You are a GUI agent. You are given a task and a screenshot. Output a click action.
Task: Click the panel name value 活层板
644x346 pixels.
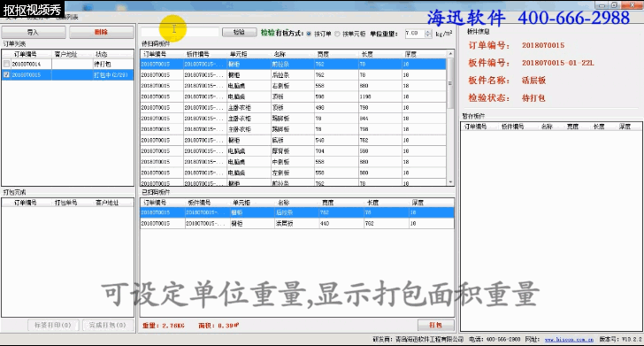(533, 81)
